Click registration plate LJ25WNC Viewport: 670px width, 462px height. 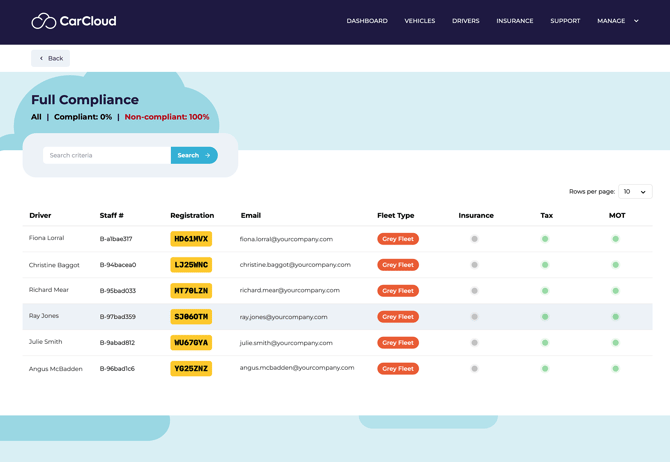tap(191, 265)
